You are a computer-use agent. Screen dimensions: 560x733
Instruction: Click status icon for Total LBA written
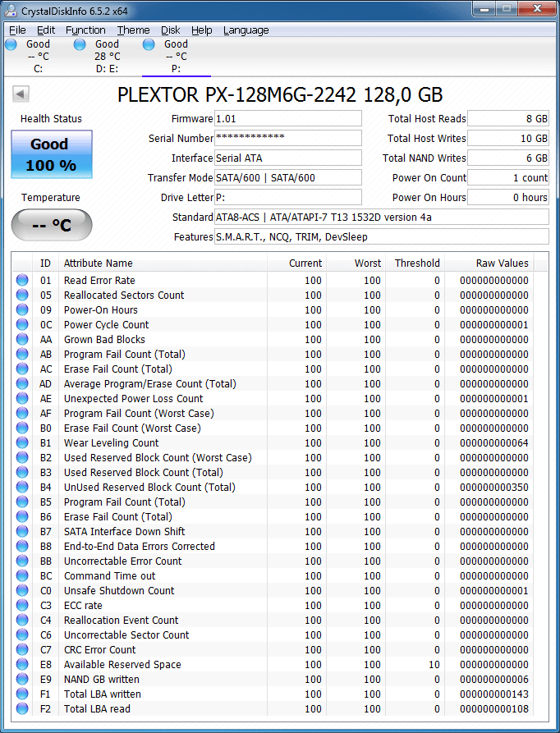[22, 694]
